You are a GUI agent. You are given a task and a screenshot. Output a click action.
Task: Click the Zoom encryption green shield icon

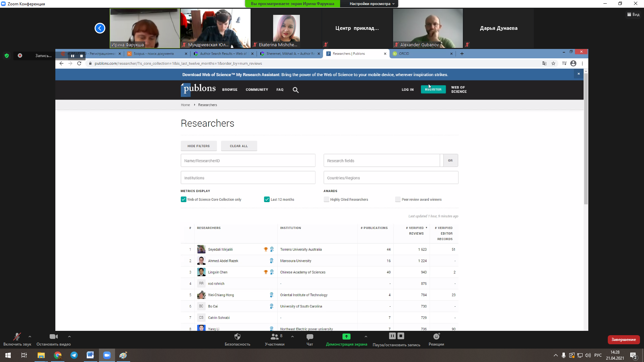coord(7,56)
